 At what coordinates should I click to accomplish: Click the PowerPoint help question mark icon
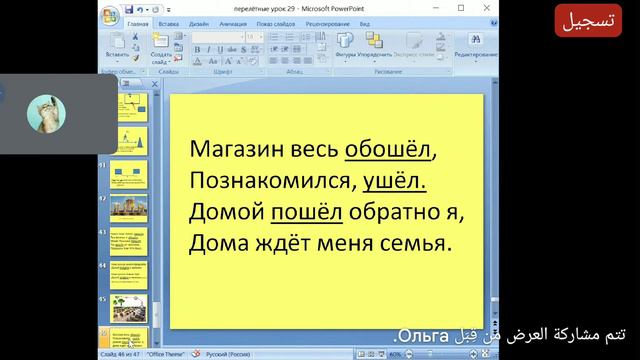[x=493, y=23]
